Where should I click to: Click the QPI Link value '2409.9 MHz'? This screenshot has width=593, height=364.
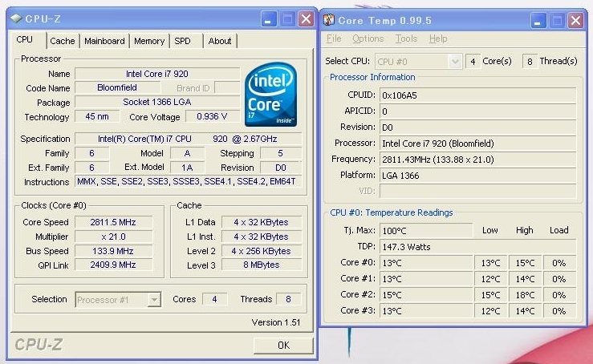point(113,265)
